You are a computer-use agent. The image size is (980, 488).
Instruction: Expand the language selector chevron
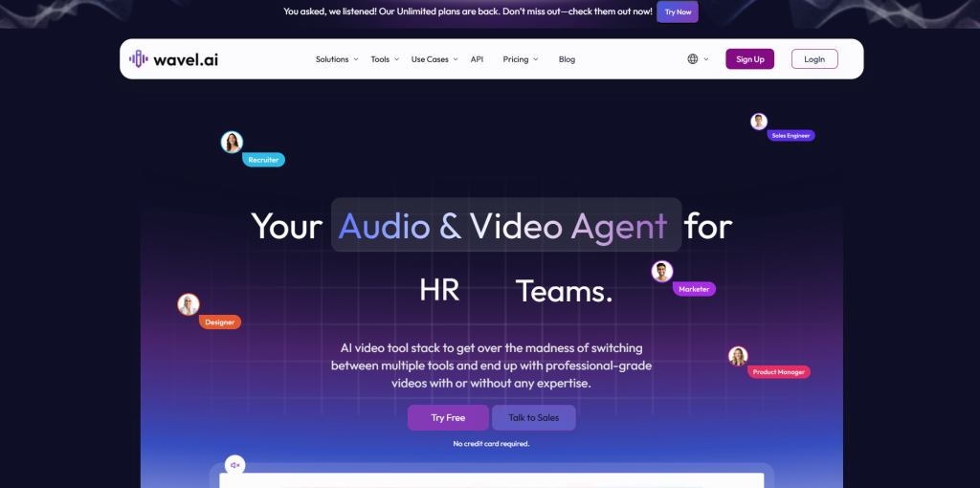pyautogui.click(x=706, y=59)
